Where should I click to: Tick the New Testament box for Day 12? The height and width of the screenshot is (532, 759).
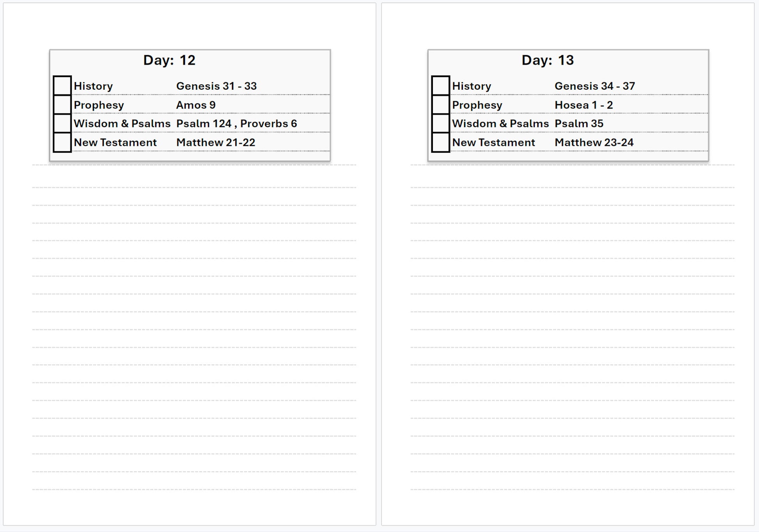click(x=62, y=142)
